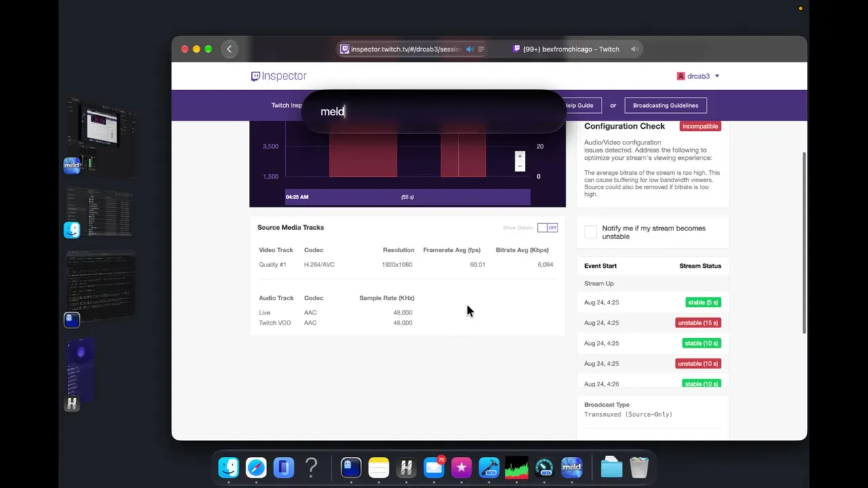Click the 6,094 bitrate value
Image resolution: width=868 pixels, height=488 pixels.
(x=545, y=264)
